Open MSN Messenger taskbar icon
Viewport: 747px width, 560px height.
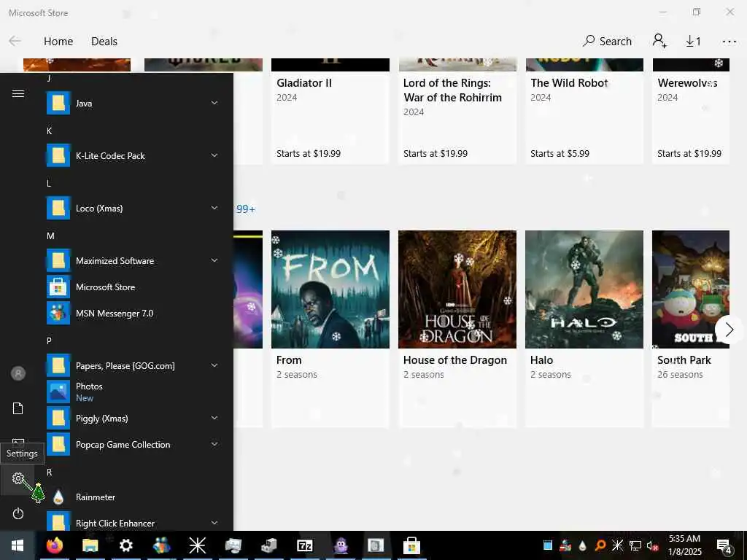tap(161, 545)
